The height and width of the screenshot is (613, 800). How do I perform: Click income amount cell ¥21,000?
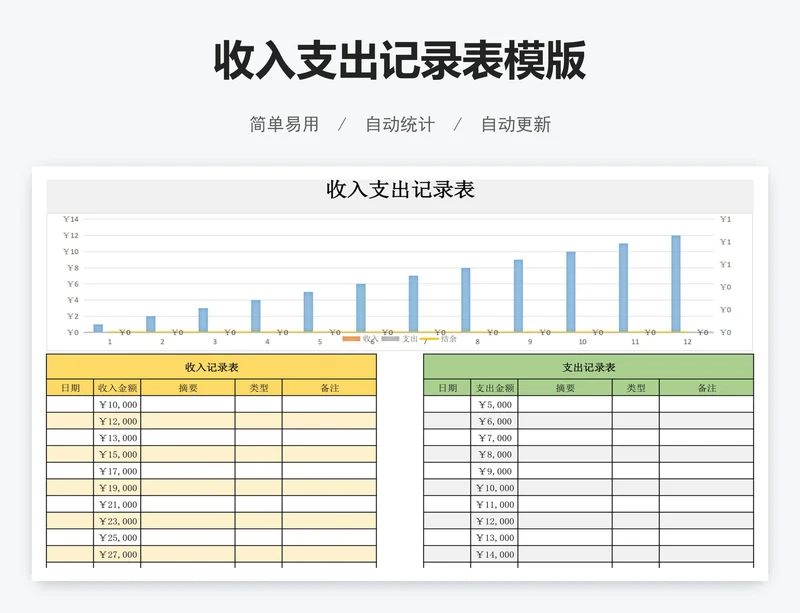[x=117, y=504]
